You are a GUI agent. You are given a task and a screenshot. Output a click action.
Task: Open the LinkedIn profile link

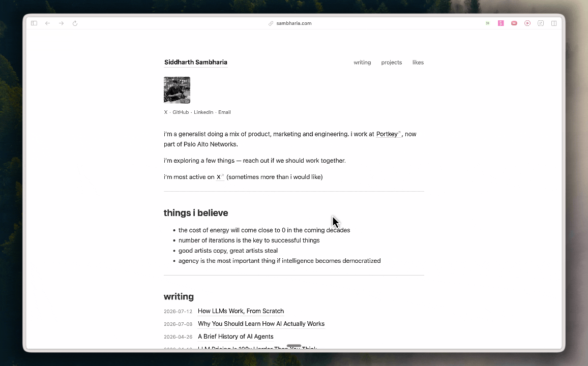click(x=203, y=112)
